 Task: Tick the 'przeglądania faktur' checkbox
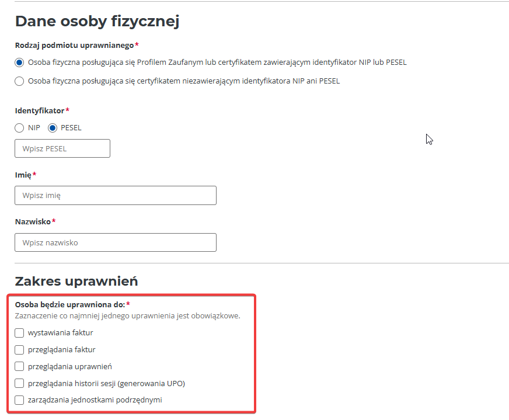[x=19, y=350]
